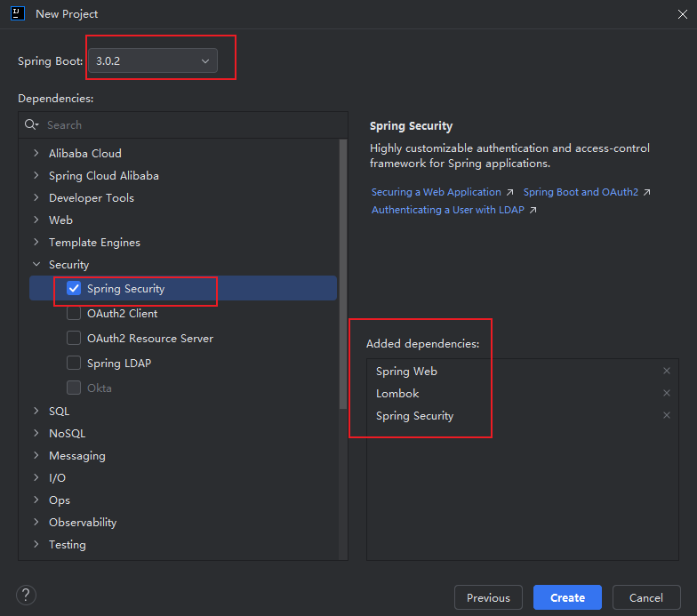
Task: Click the Previous button
Action: [488, 597]
